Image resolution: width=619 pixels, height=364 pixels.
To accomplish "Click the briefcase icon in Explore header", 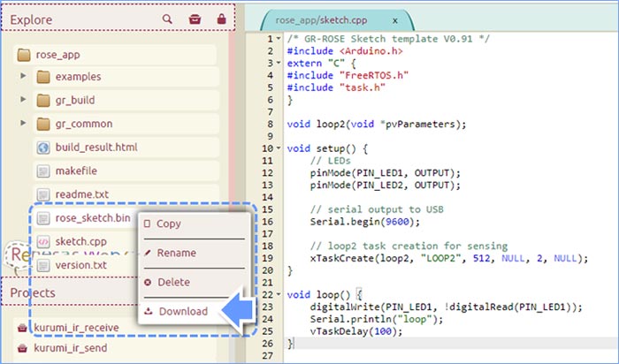I will 195,19.
